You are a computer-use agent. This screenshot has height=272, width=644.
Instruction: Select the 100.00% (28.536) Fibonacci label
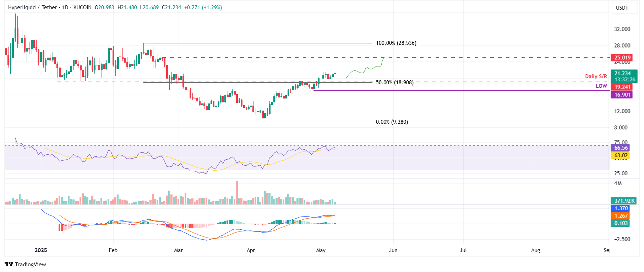(x=396, y=43)
